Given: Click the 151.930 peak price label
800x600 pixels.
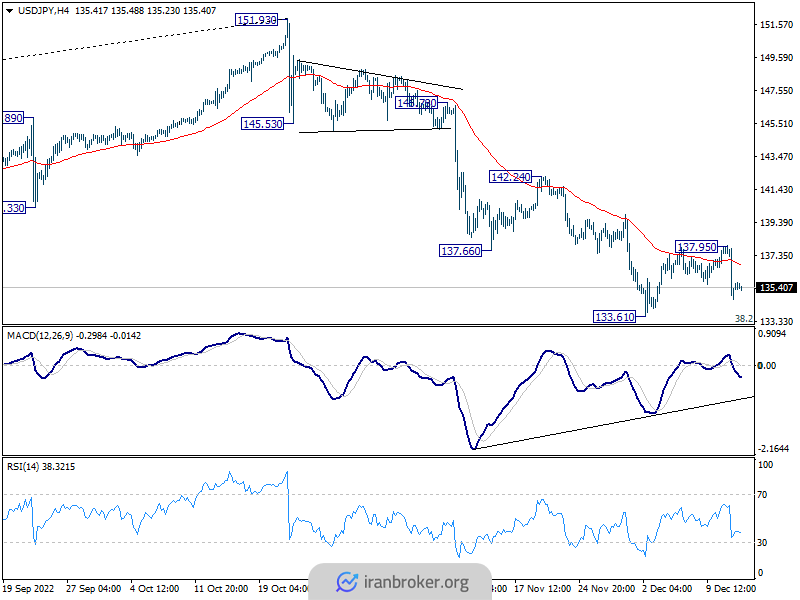Looking at the screenshot, I should pyautogui.click(x=256, y=20).
